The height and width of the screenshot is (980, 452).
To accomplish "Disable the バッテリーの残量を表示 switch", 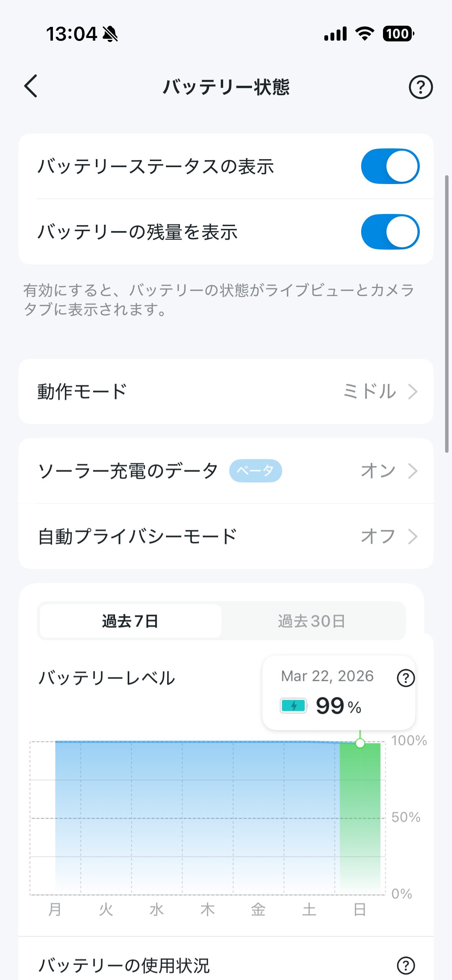I will (390, 232).
